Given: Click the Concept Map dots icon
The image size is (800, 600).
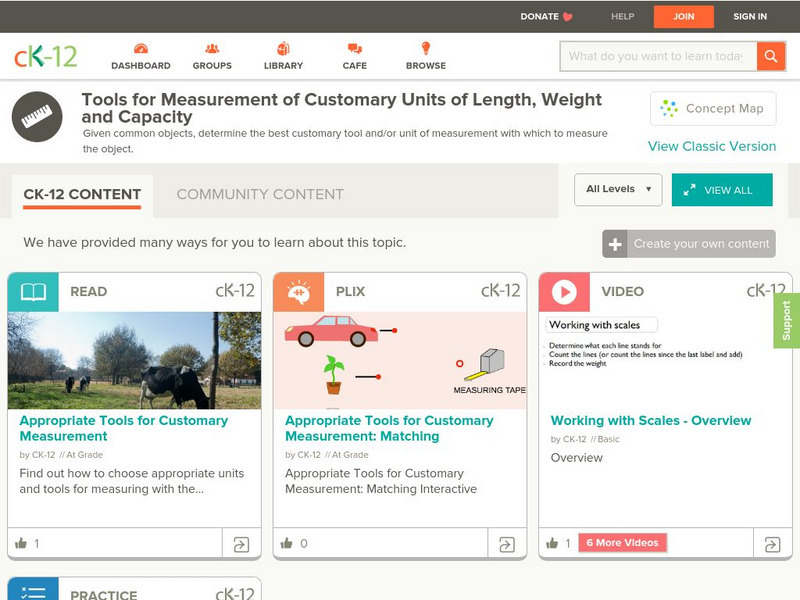Looking at the screenshot, I should (669, 108).
